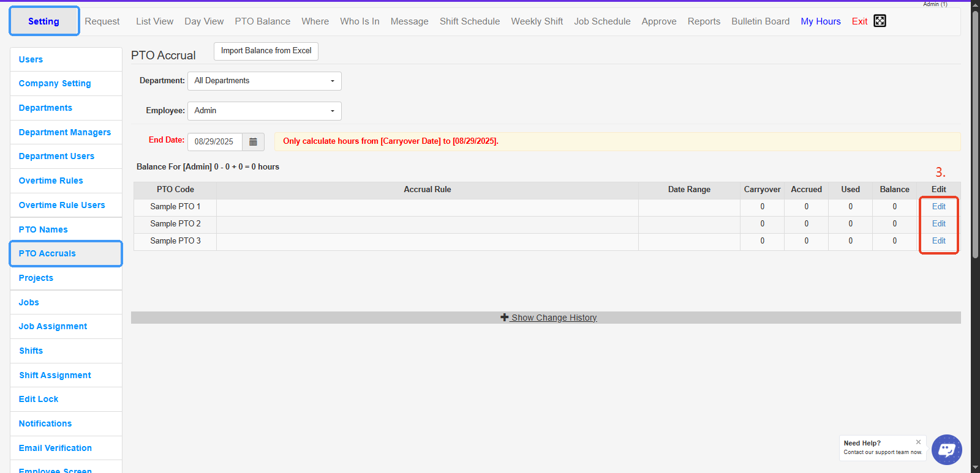Click Import Balance from Excel button
This screenshot has height=473, width=980.
(266, 51)
